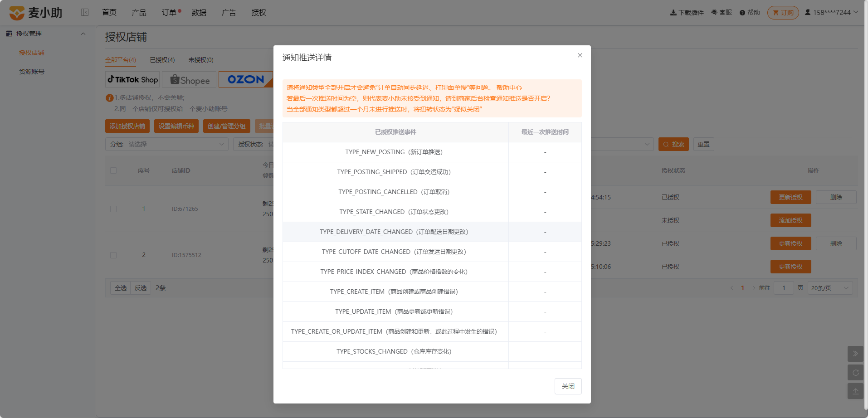Go to next page arrow

point(753,288)
